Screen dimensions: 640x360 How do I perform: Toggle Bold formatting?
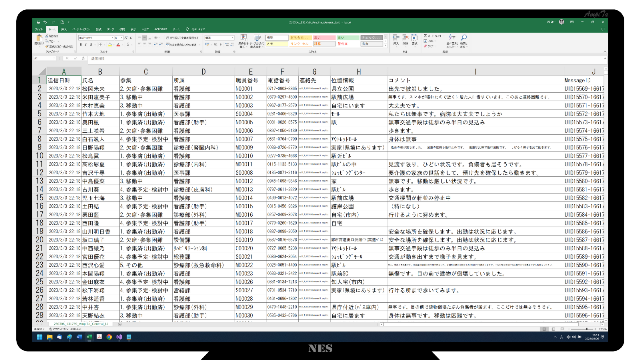(81, 44)
